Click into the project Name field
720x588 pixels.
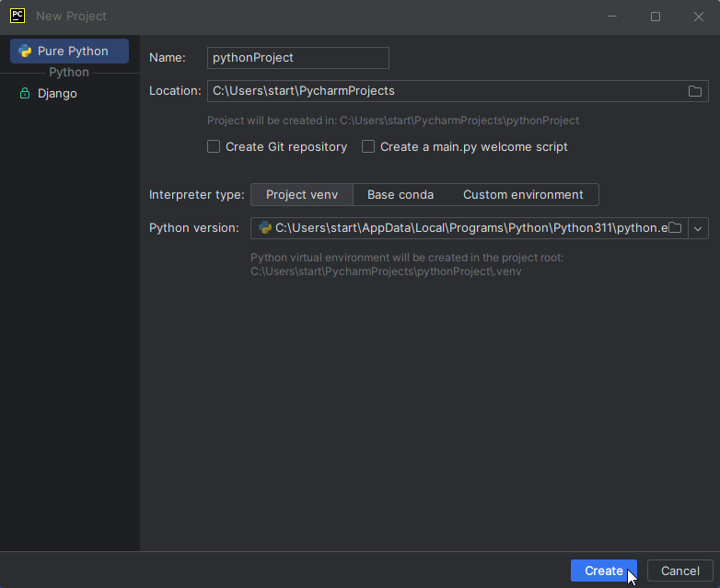pyautogui.click(x=298, y=58)
